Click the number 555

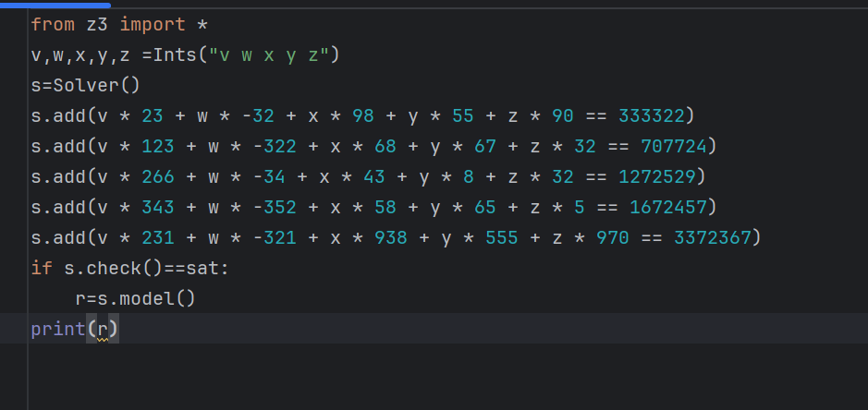(x=502, y=238)
